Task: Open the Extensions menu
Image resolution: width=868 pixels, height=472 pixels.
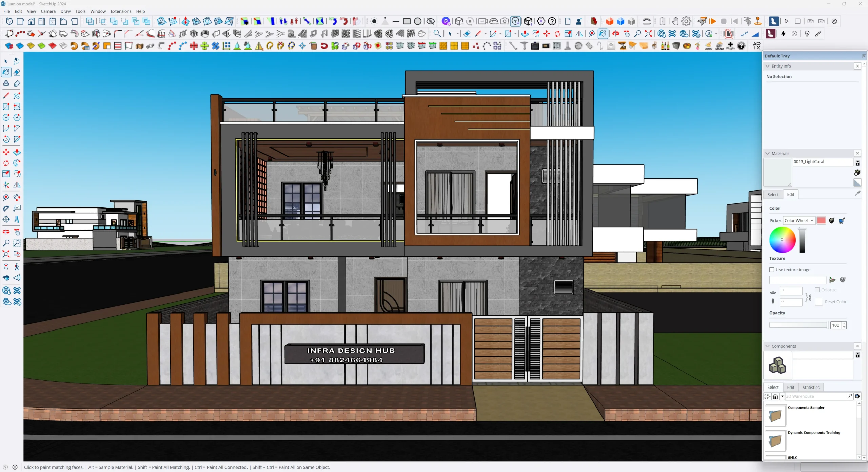Action: tap(121, 11)
